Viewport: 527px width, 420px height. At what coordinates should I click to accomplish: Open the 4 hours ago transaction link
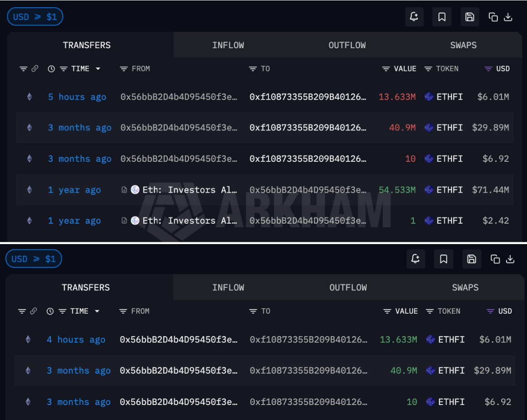pos(76,339)
